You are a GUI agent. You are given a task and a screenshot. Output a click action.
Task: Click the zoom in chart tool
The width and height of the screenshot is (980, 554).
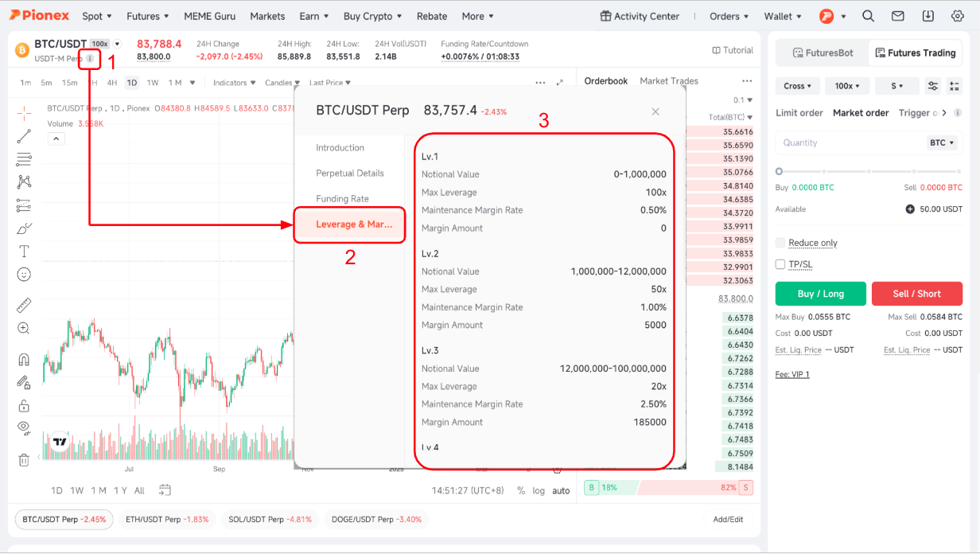[x=24, y=328]
